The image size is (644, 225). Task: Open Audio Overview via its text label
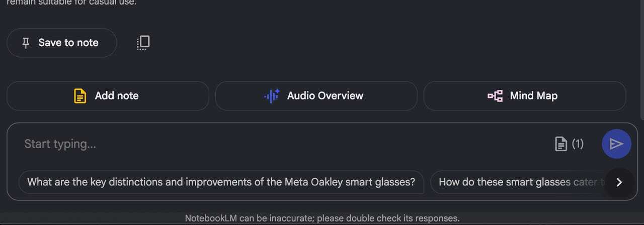pos(325,96)
